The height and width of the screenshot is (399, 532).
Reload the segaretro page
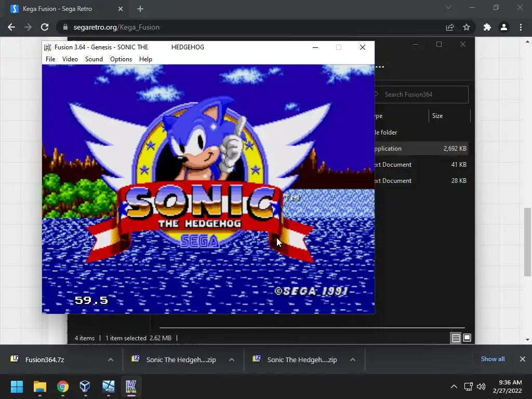(45, 27)
